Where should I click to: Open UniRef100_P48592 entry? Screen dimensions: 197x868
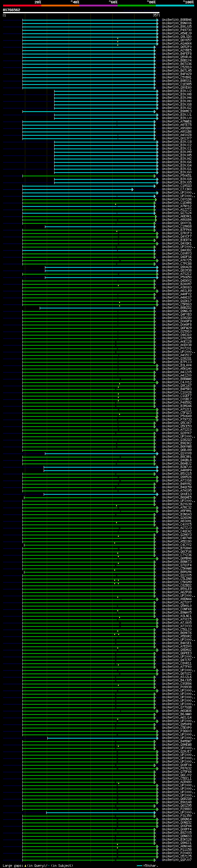point(177,402)
